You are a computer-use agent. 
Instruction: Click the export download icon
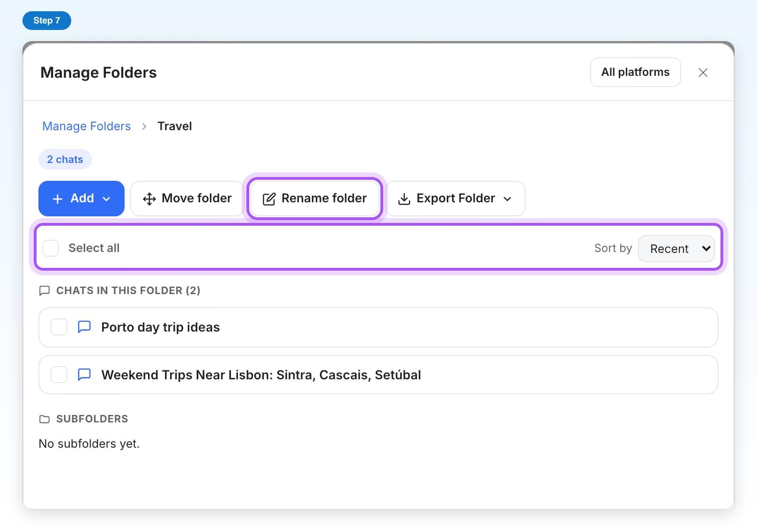(x=404, y=199)
